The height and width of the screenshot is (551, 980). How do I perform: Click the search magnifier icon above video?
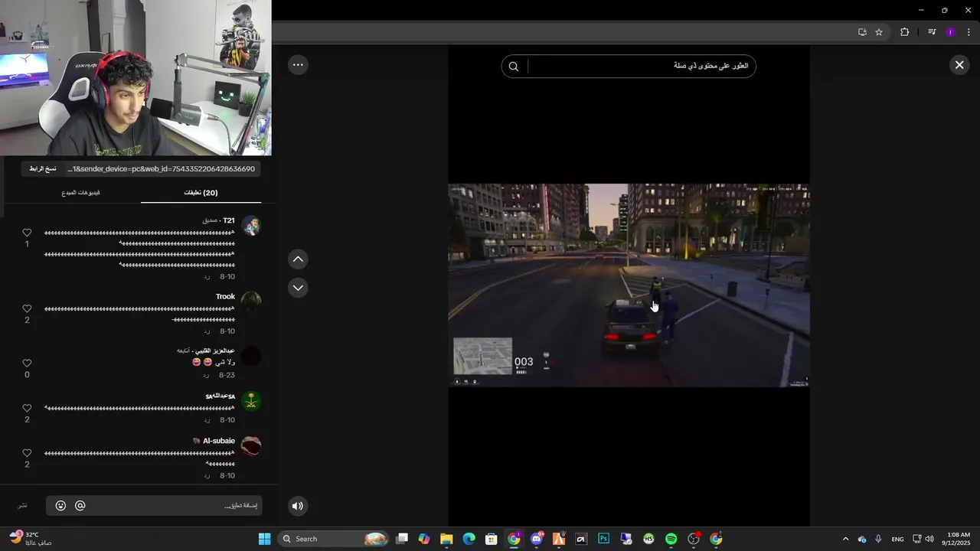[x=514, y=67]
